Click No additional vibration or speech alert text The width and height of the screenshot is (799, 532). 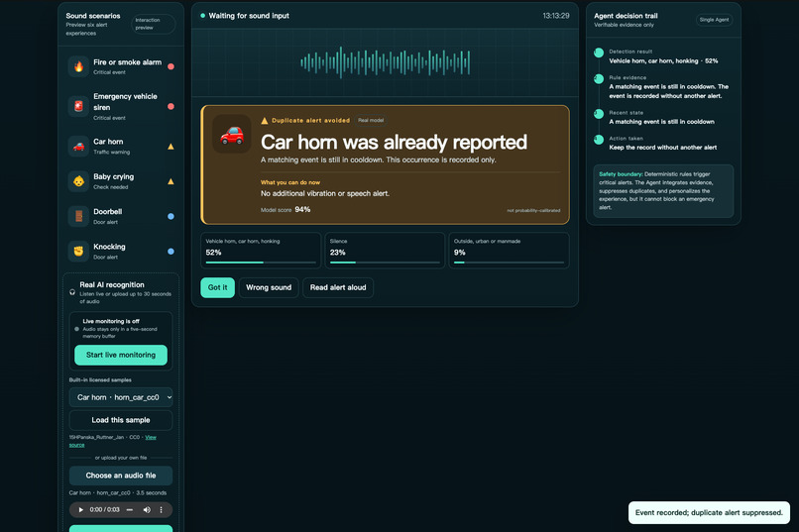[325, 193]
